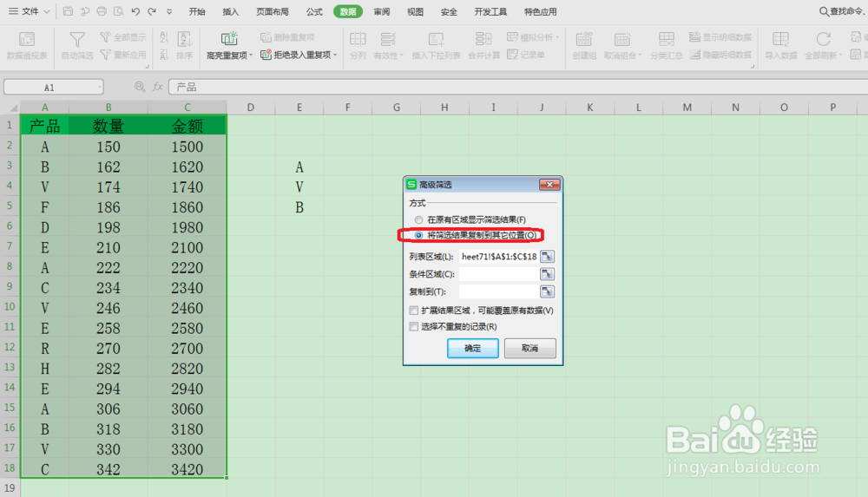Click the 列表区域 input field
Screen dimensions: 868x497
click(499, 256)
